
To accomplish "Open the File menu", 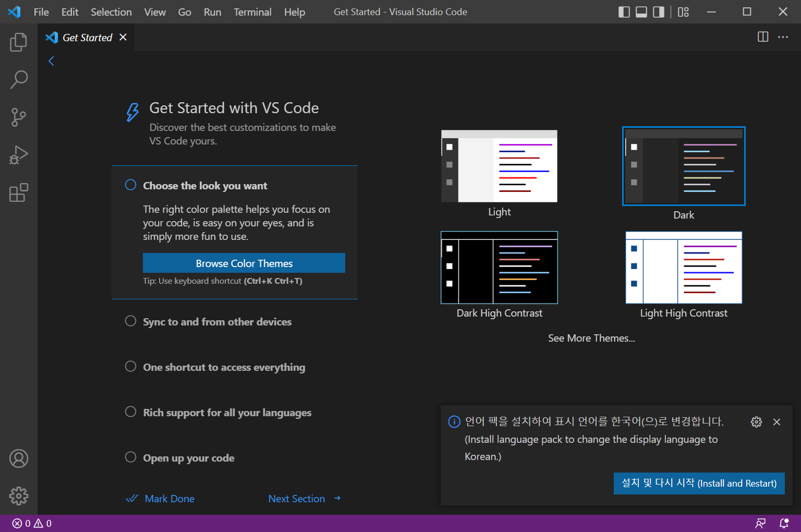I will 41,12.
